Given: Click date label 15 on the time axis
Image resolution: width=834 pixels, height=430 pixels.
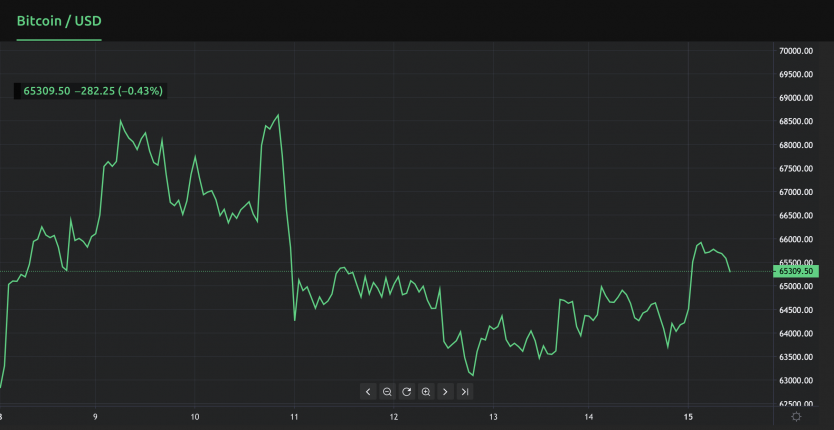Looking at the screenshot, I should pyautogui.click(x=689, y=417).
